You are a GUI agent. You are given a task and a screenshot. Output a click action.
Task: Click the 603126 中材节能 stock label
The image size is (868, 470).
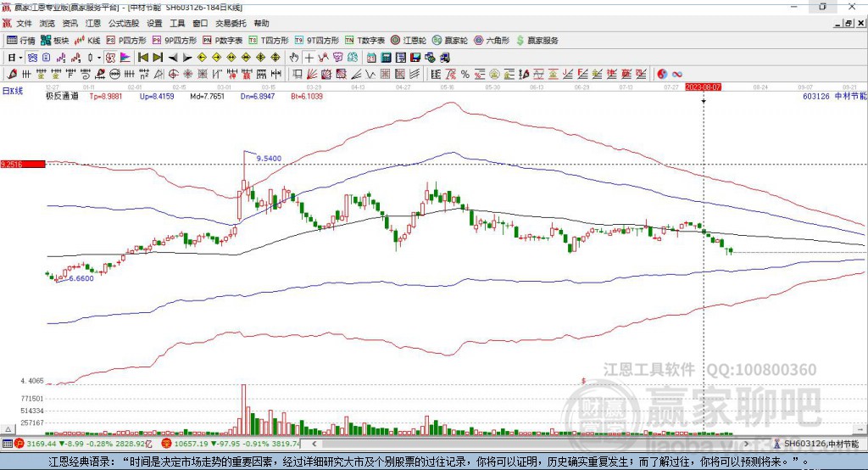[x=834, y=96]
